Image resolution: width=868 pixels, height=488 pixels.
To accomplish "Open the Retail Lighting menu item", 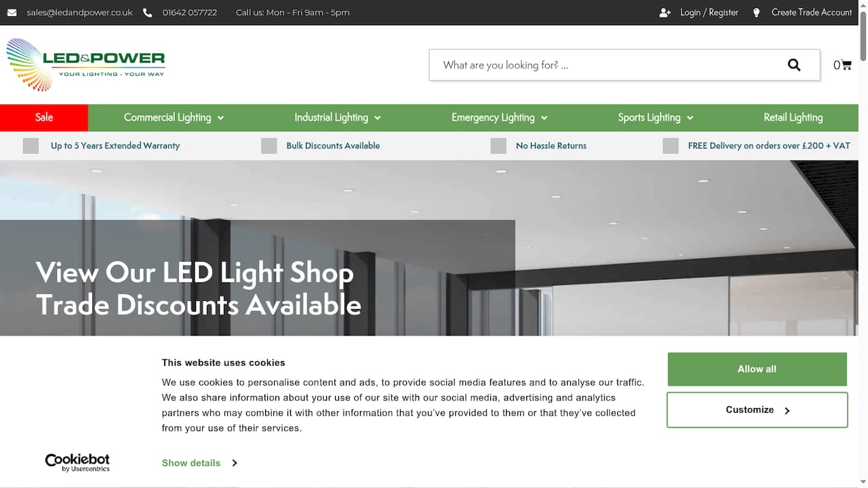I will (x=793, y=117).
